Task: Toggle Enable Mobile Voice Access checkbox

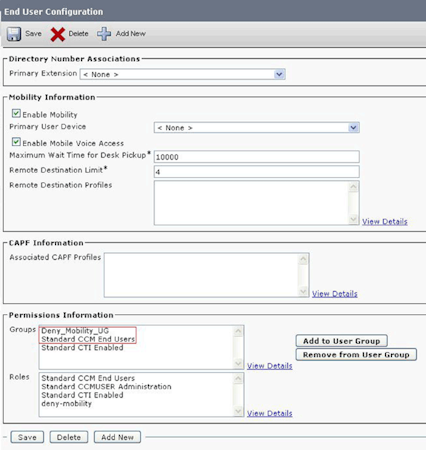Action: tap(16, 142)
